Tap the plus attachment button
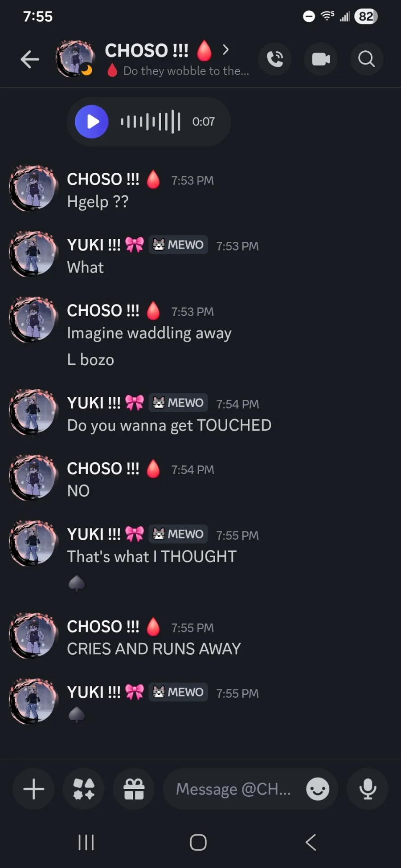The image size is (401, 868). 33,789
